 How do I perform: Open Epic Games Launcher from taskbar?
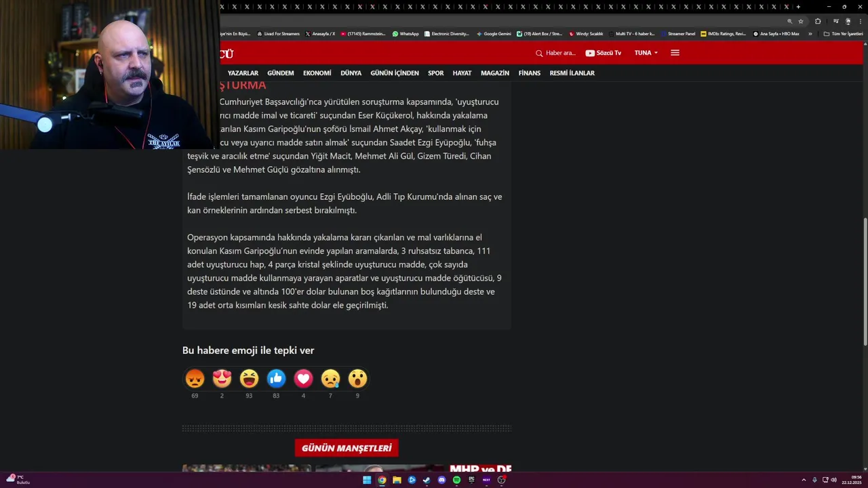pyautogui.click(x=471, y=480)
